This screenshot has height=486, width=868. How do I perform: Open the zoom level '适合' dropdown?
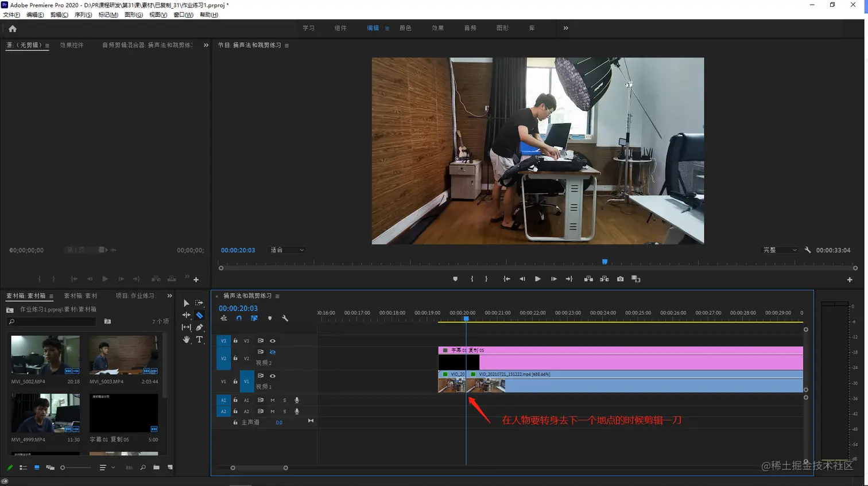pyautogui.click(x=287, y=250)
